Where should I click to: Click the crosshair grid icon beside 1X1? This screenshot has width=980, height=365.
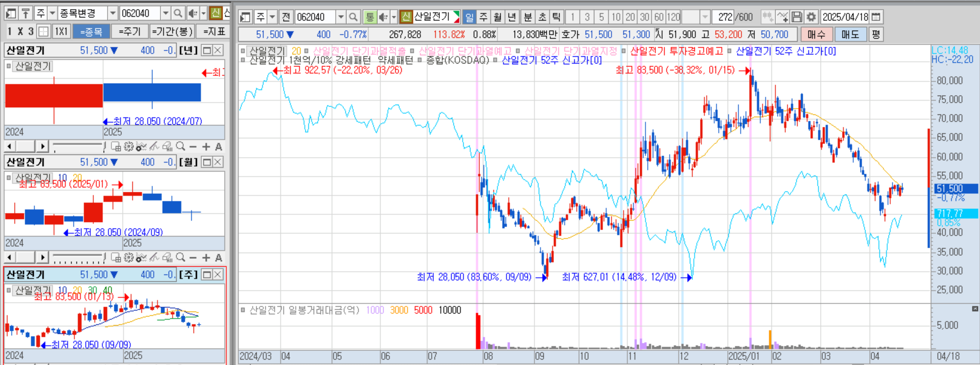click(x=43, y=32)
